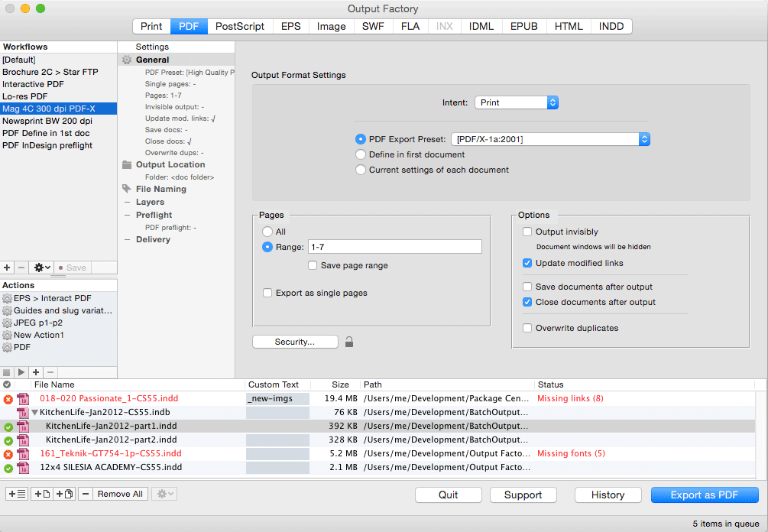Select the All pages radio button
The image size is (768, 532).
(267, 232)
